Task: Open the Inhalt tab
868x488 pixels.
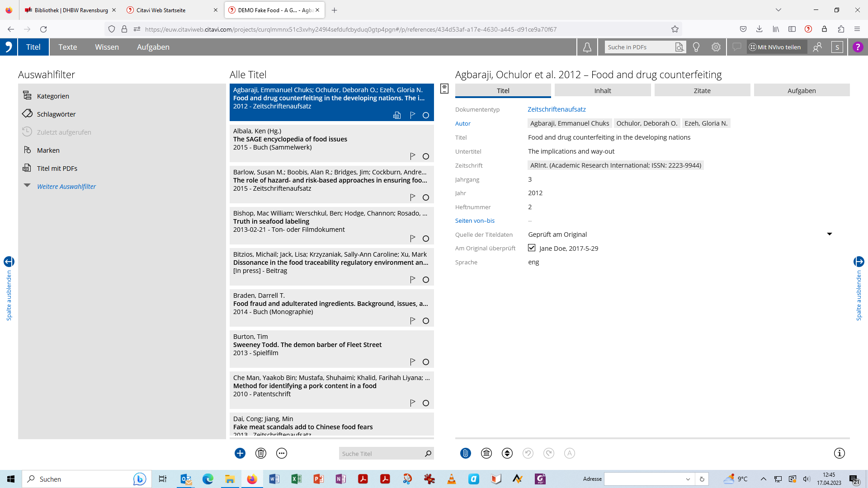Action: pos(603,90)
